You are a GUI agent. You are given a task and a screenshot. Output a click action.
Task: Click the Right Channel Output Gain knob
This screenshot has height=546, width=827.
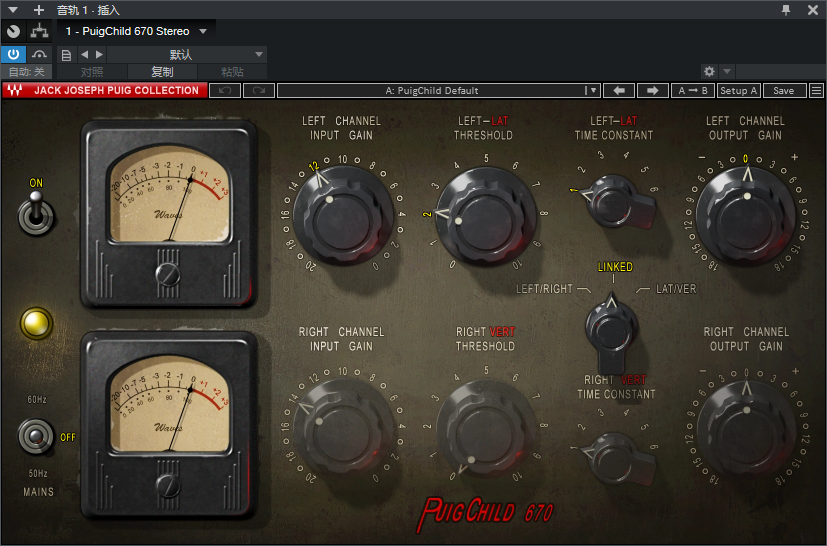746,430
